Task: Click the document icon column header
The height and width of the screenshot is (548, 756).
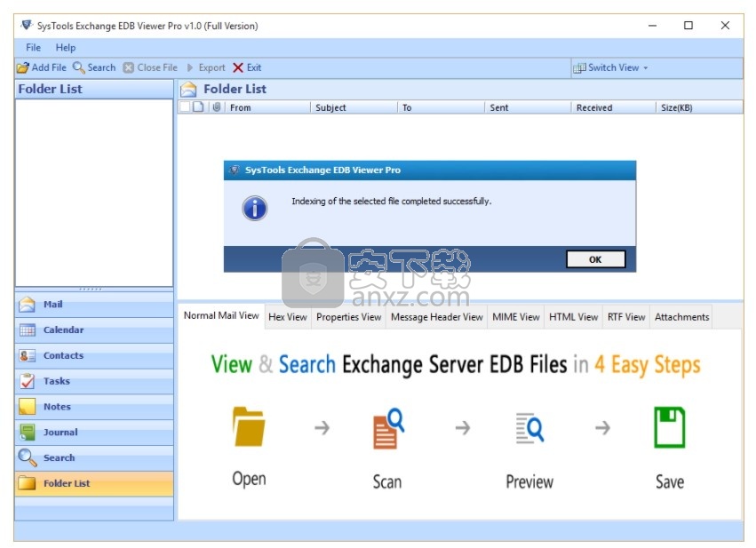Action: [198, 107]
